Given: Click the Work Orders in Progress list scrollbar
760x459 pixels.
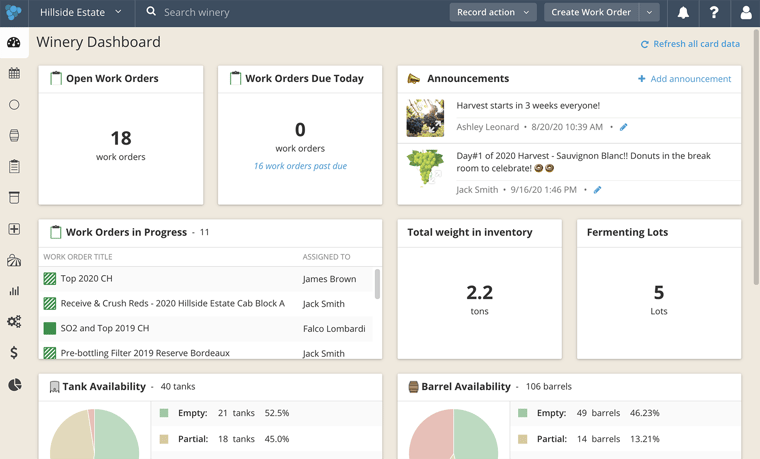Looking at the screenshot, I should point(377,284).
